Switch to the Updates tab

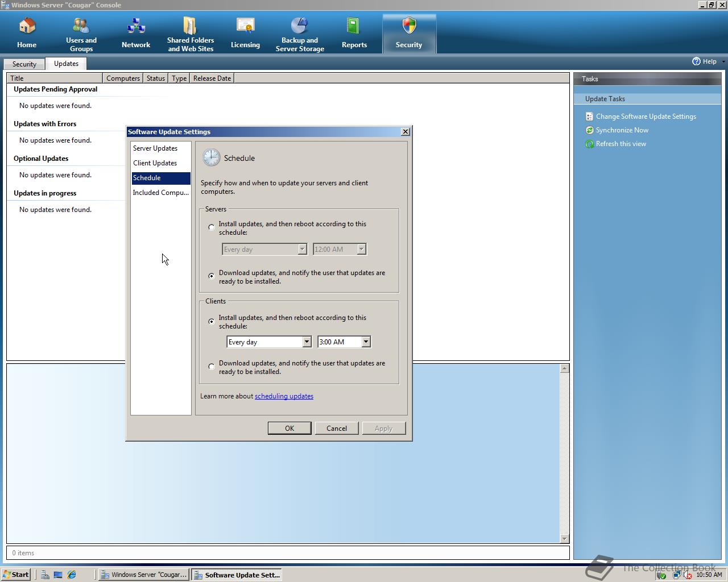click(x=66, y=64)
